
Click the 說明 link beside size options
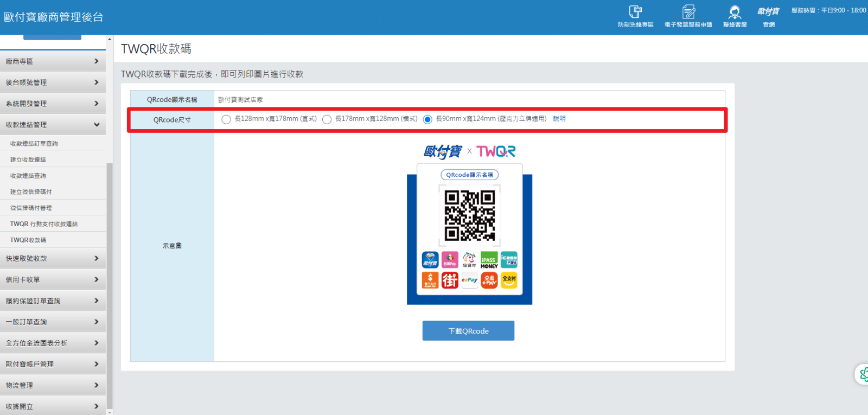click(x=559, y=119)
